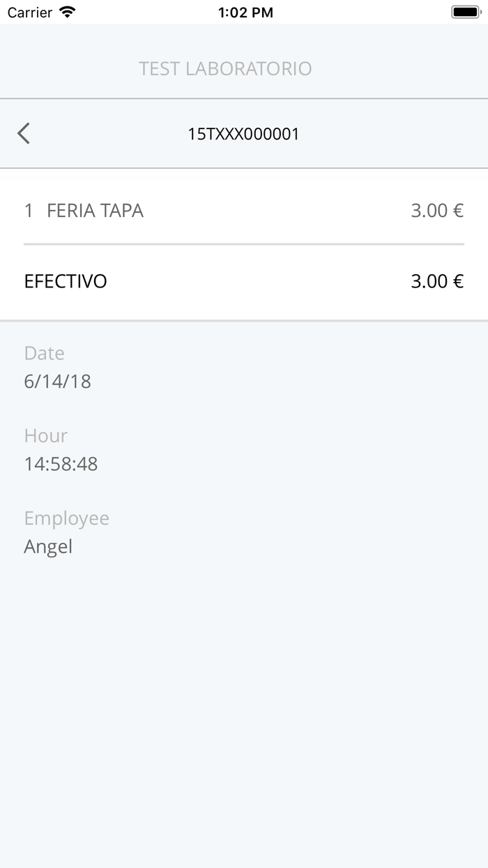The height and width of the screenshot is (868, 488).
Task: Select the Carrier label in status bar
Action: click(x=33, y=12)
